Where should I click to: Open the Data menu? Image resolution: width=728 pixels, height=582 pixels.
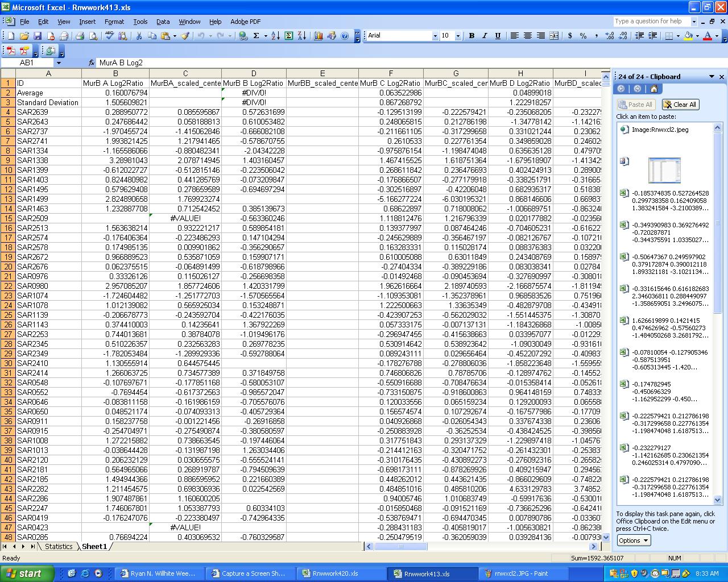pos(163,22)
